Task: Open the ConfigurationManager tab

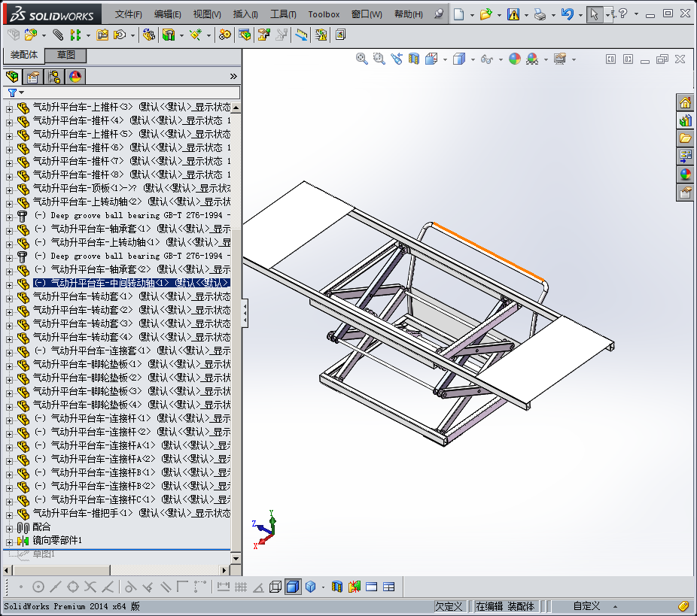Action: (x=54, y=77)
